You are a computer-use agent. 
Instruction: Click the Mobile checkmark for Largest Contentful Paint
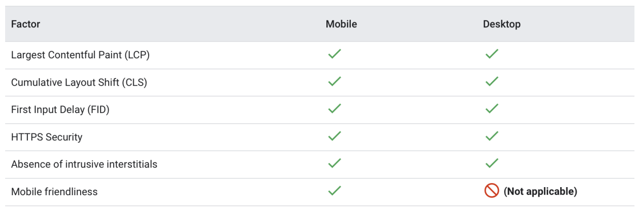pos(334,54)
